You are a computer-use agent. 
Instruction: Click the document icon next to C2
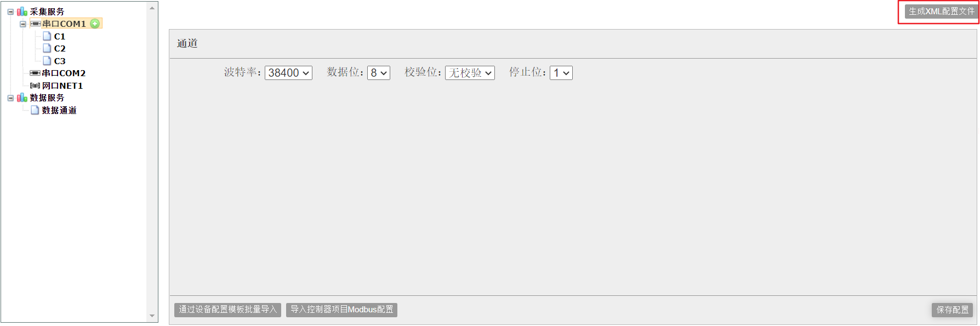pos(47,48)
